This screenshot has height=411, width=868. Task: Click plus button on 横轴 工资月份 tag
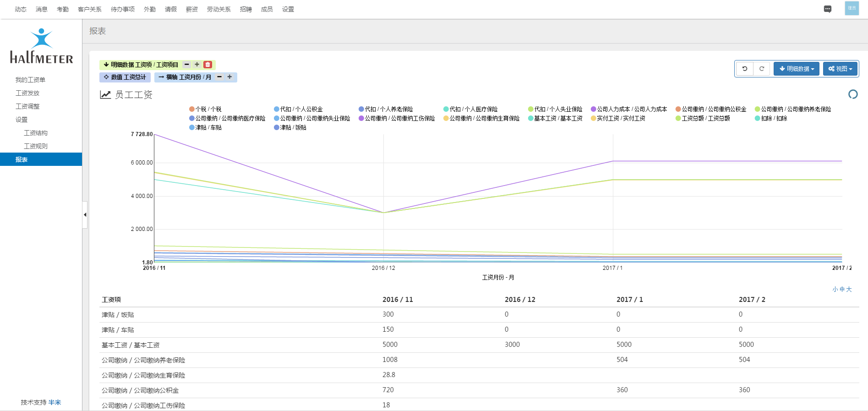(x=229, y=77)
